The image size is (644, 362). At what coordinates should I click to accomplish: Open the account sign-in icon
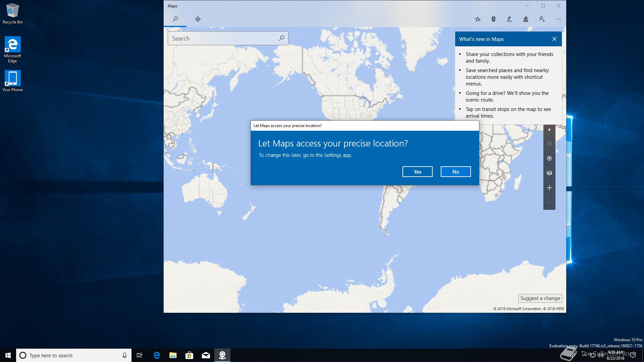[x=542, y=19]
